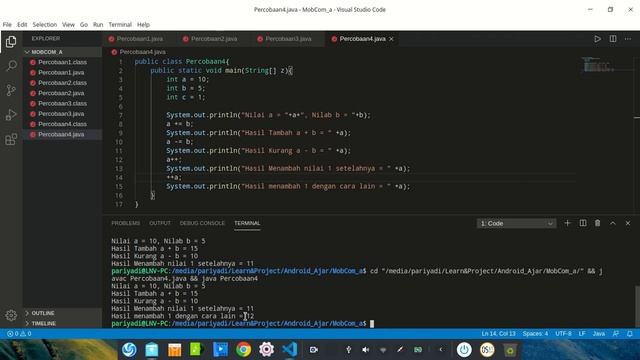This screenshot has width=640, height=360.
Task: Open the power button in taskbar
Action: pyautogui.click(x=464, y=350)
